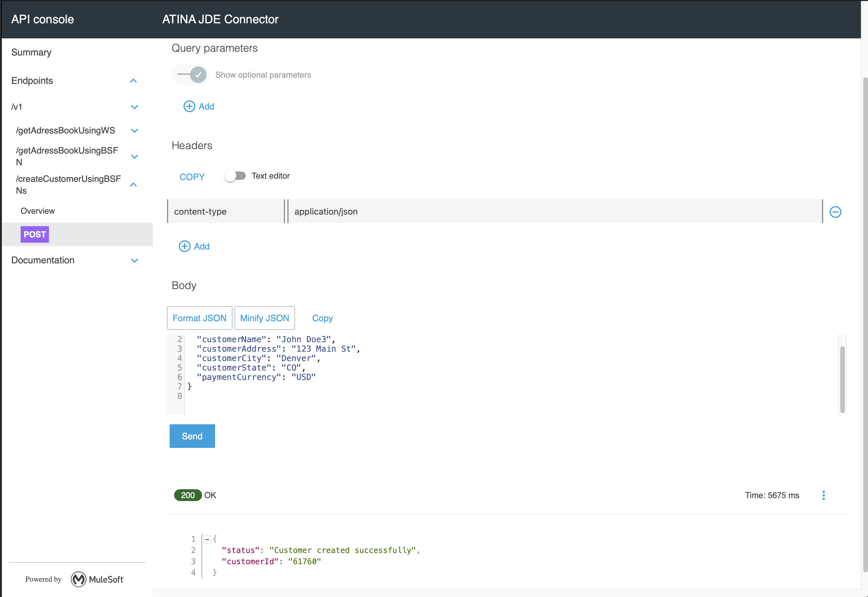The width and height of the screenshot is (868, 597).
Task: Collapse the /createCustomerUsingBSFNs endpoint
Action: (x=133, y=185)
